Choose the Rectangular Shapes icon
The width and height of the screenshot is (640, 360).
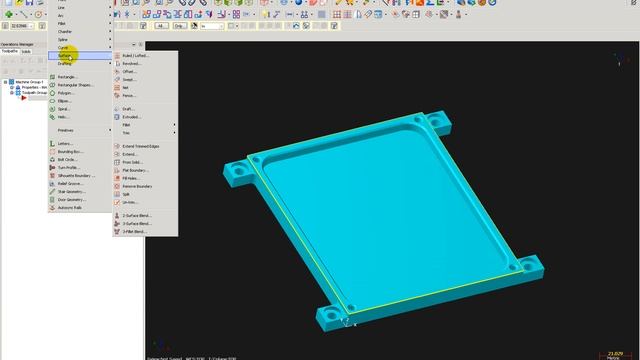click(x=52, y=85)
